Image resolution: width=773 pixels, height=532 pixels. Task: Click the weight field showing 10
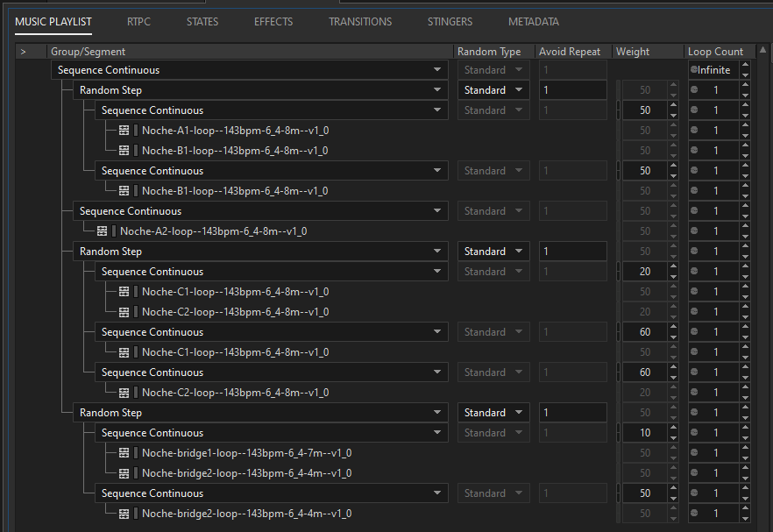coord(645,433)
